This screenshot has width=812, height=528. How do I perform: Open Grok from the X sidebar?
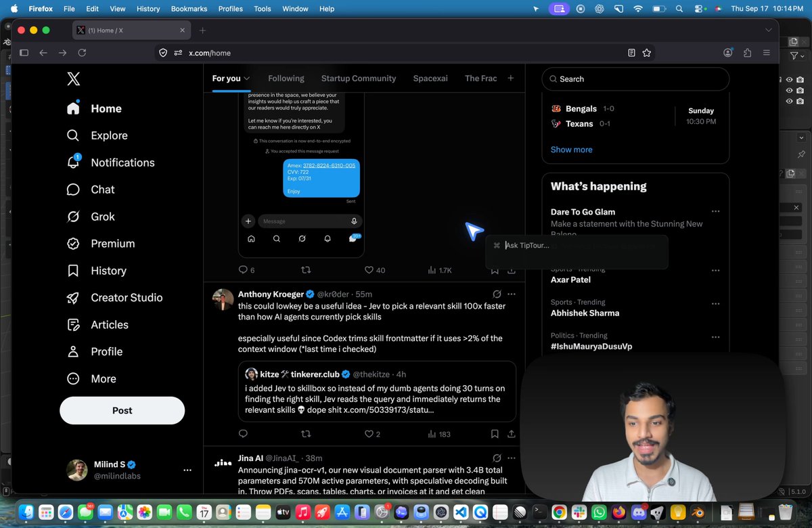coord(91,217)
